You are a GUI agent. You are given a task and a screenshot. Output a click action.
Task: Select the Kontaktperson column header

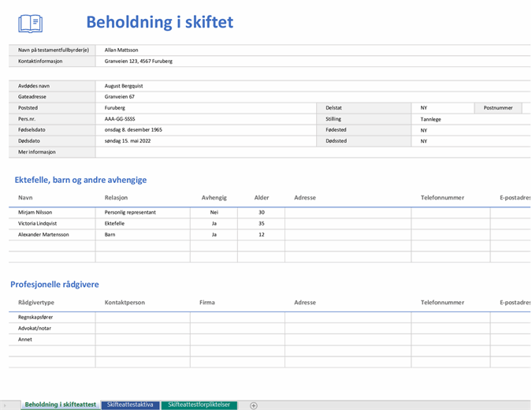[125, 303]
